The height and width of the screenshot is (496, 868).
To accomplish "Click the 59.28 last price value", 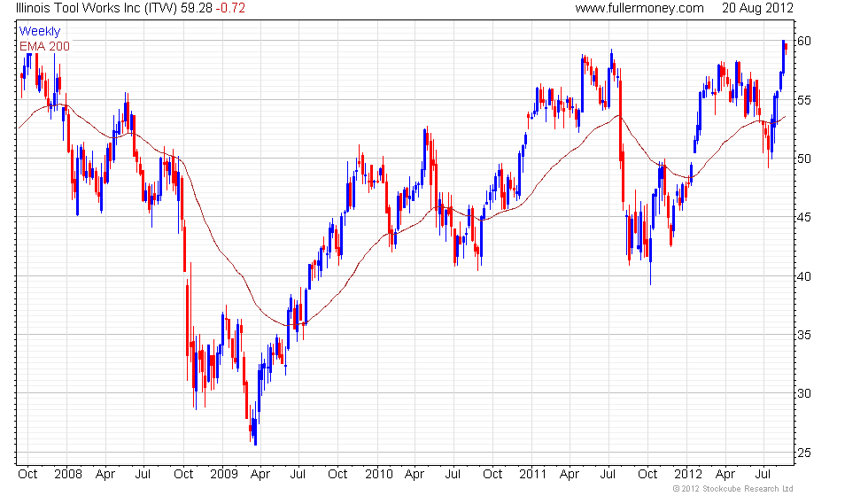I will [197, 8].
